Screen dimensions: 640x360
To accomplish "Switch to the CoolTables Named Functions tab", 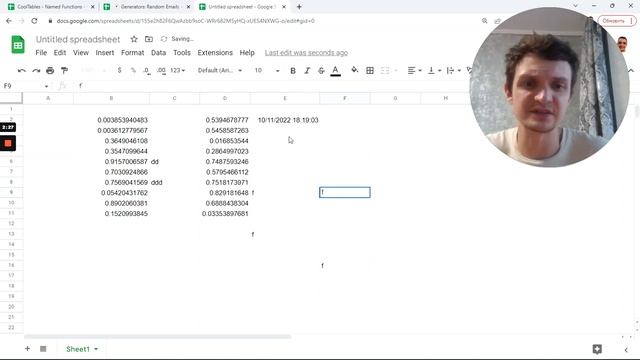I will coord(49,7).
